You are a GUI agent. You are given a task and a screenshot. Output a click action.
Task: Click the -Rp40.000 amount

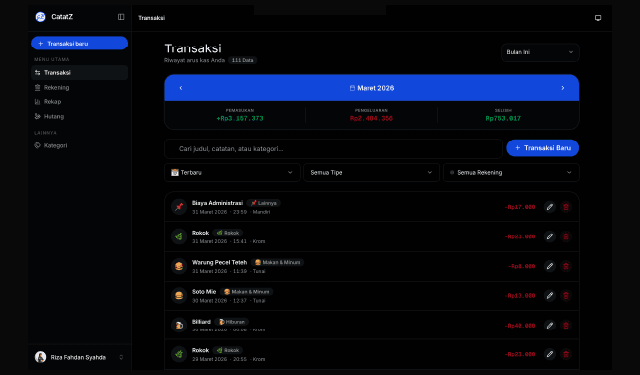[x=520, y=326]
